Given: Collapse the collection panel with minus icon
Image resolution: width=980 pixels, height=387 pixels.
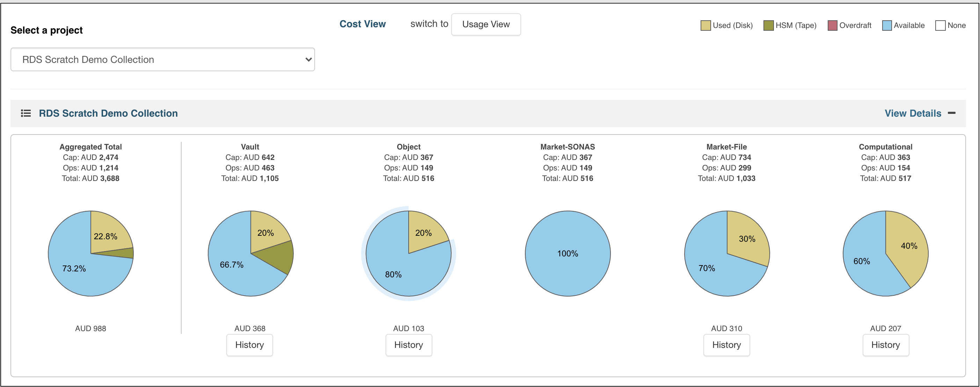Looking at the screenshot, I should pyautogui.click(x=951, y=113).
